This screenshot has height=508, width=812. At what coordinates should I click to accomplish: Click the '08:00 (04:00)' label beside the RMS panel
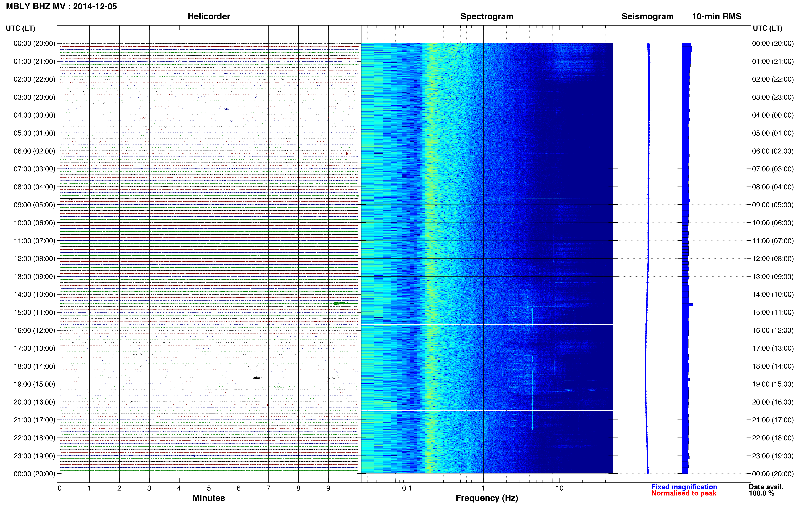(773, 187)
